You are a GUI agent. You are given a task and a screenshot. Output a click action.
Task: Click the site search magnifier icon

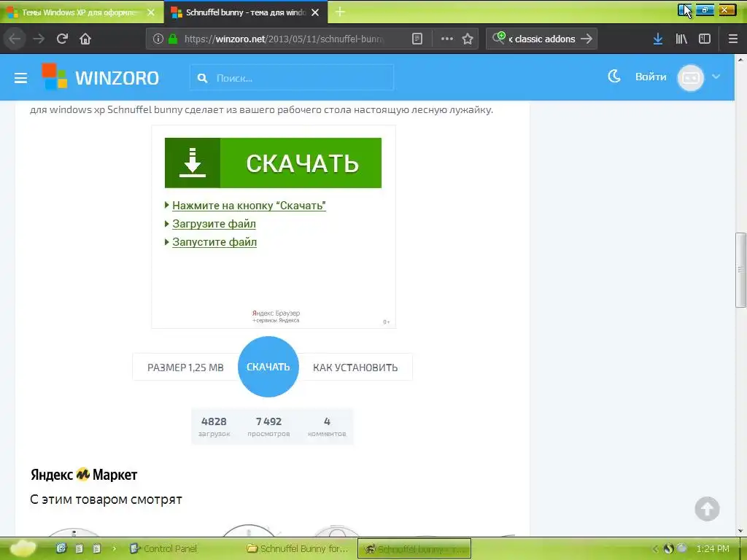click(x=203, y=78)
